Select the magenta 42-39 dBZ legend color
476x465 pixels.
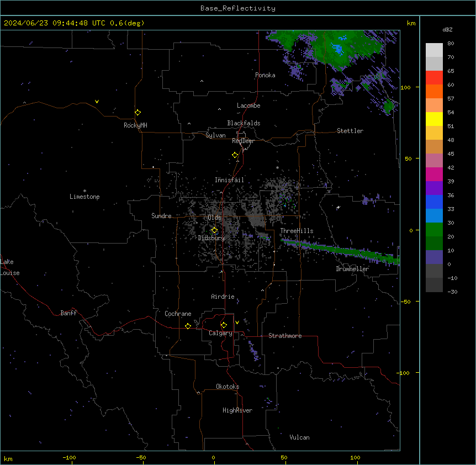(x=434, y=174)
